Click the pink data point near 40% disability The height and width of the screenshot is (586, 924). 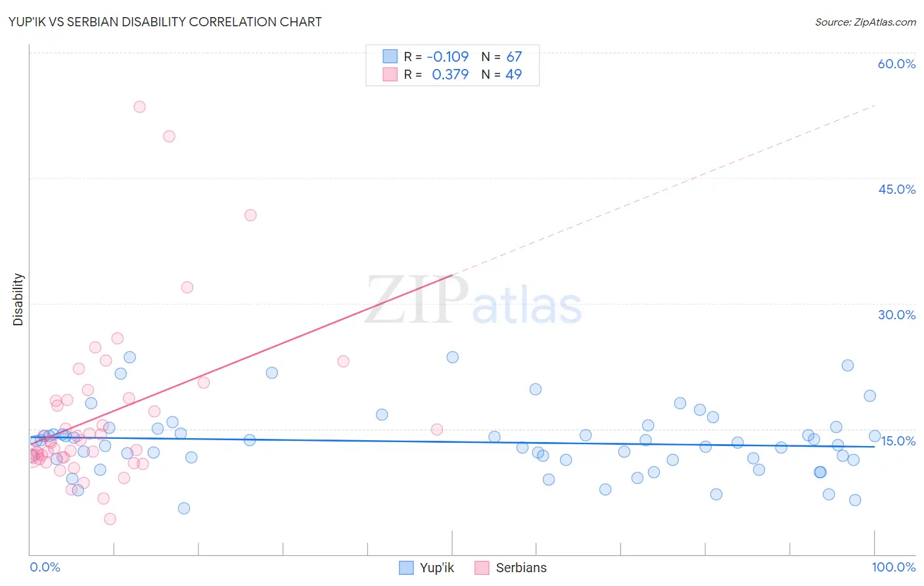[x=250, y=215]
